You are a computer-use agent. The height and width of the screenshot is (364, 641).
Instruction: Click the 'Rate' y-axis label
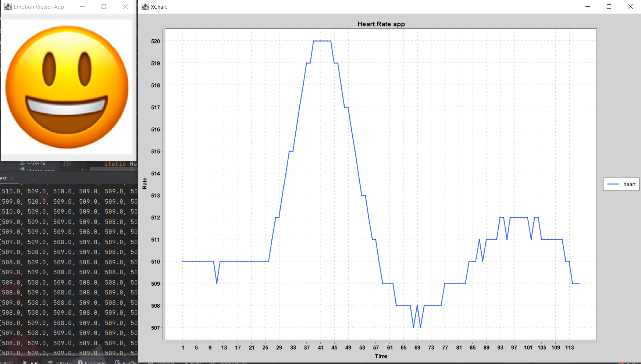tap(145, 183)
